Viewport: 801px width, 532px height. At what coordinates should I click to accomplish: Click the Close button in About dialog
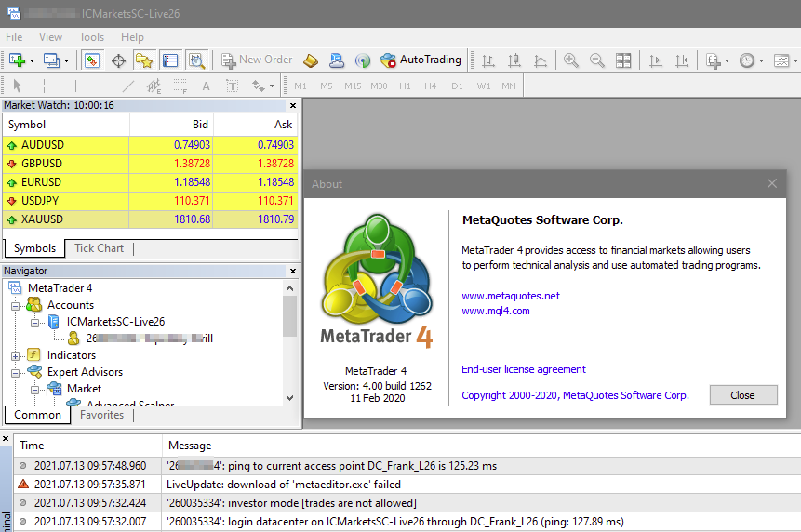click(742, 395)
